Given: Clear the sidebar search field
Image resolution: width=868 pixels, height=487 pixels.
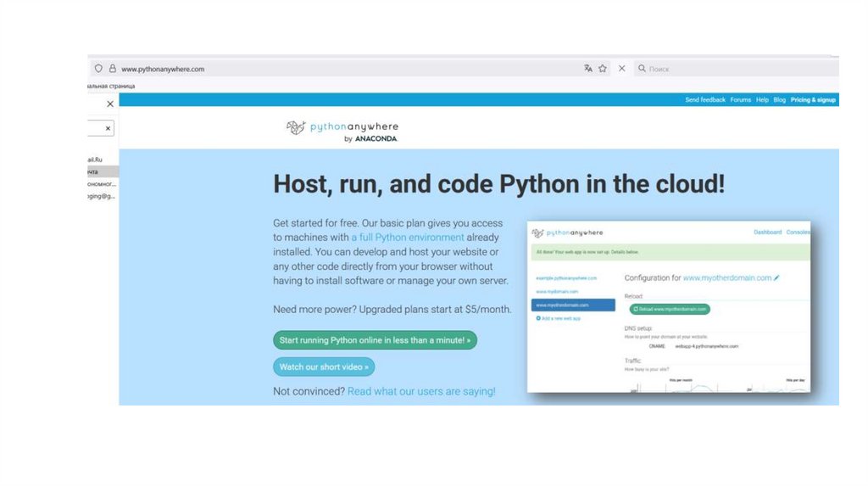Looking at the screenshot, I should (x=108, y=128).
